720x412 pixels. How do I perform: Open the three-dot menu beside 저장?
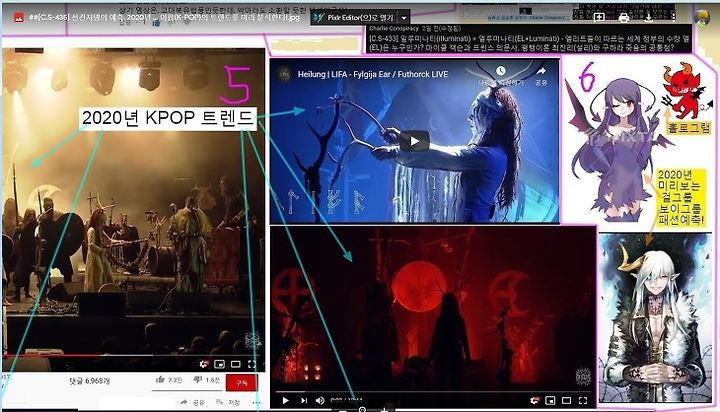pyautogui.click(x=256, y=403)
